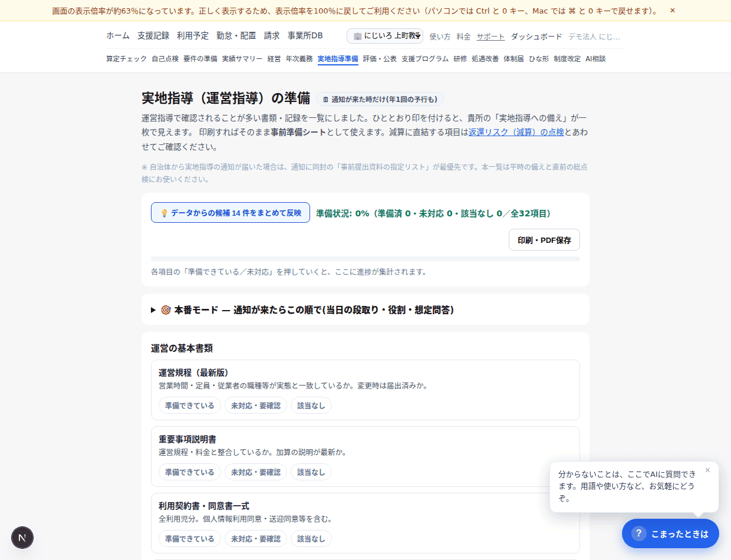Apply データからの候補 14 件 in bulk
Image resolution: width=731 pixels, height=560 pixels.
tap(231, 213)
